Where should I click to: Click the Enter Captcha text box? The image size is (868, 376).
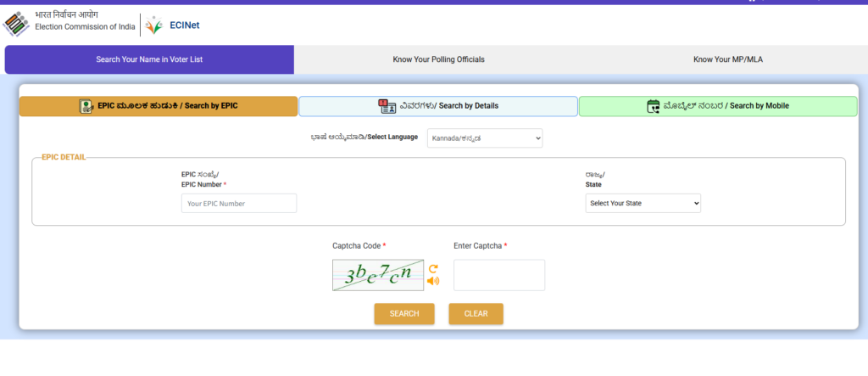pyautogui.click(x=498, y=275)
